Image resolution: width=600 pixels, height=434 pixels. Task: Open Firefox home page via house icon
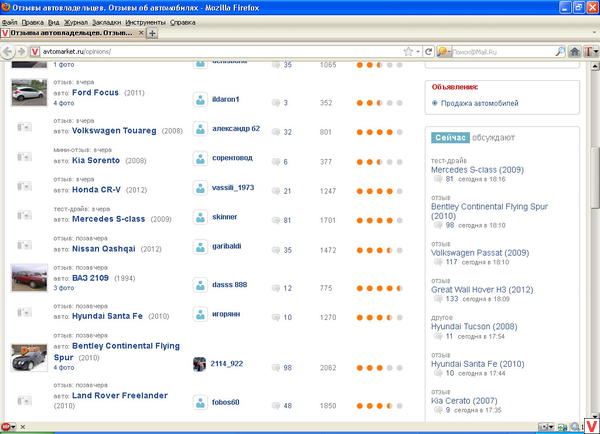coord(574,51)
